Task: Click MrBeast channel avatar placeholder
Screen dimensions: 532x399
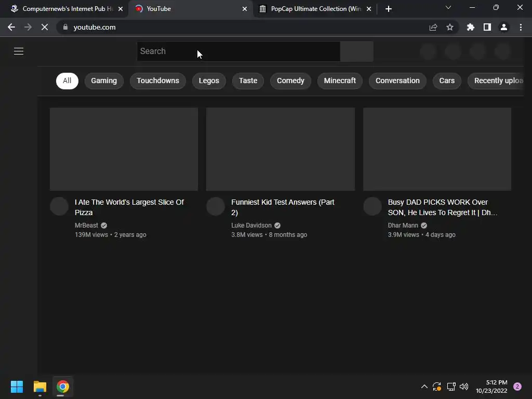Action: 59,206
